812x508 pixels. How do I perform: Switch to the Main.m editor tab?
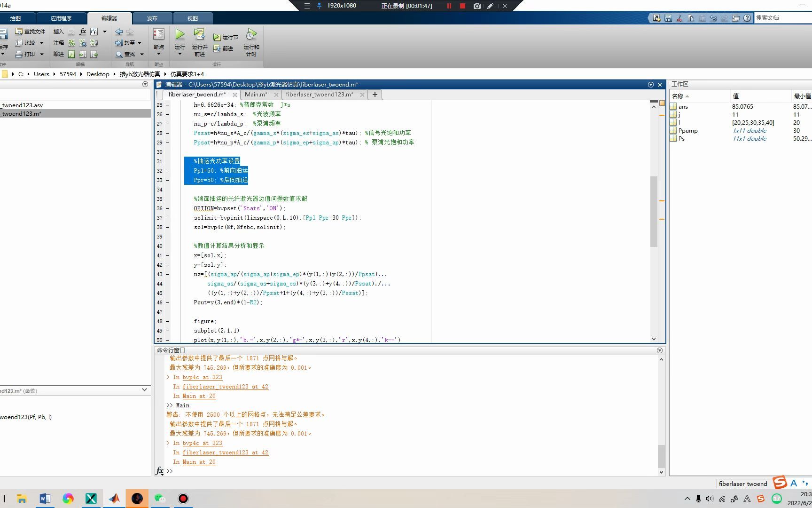(x=256, y=95)
